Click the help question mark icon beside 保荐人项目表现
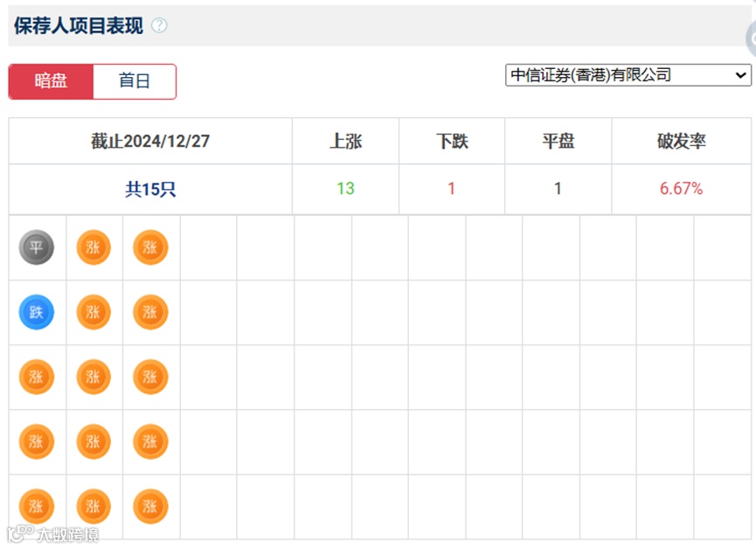The image size is (756, 549). pyautogui.click(x=159, y=25)
